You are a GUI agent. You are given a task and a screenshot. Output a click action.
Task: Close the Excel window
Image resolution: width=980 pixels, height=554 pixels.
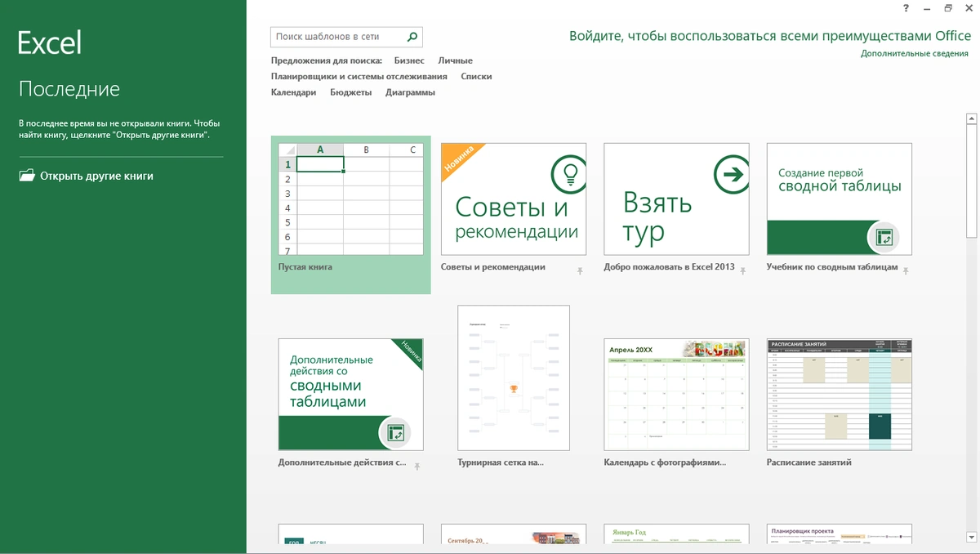tap(969, 8)
